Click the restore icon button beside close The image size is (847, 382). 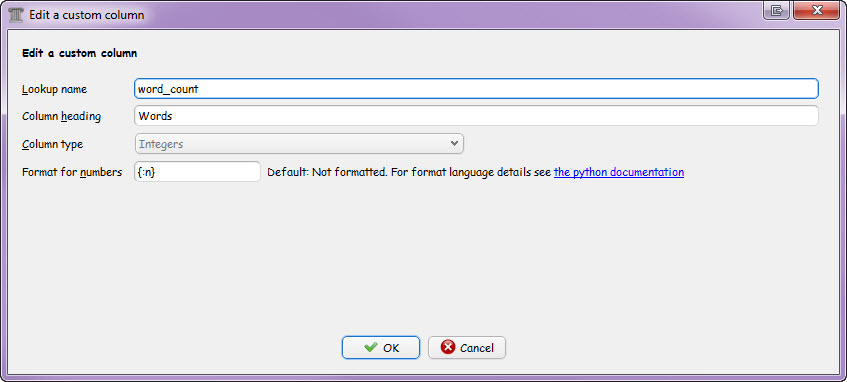(x=777, y=10)
